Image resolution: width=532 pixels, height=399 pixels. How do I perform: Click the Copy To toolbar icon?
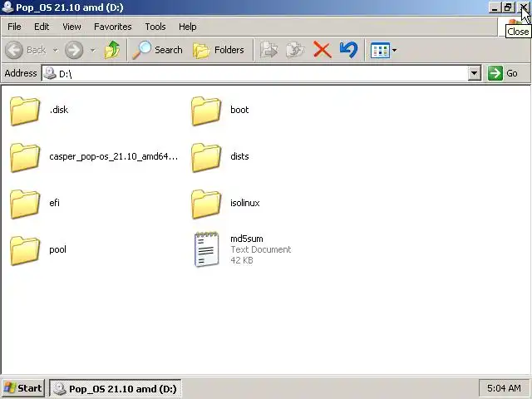coord(295,50)
